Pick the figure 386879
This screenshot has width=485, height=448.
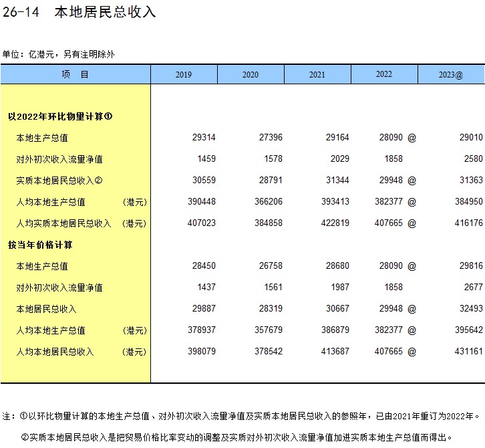335,330
